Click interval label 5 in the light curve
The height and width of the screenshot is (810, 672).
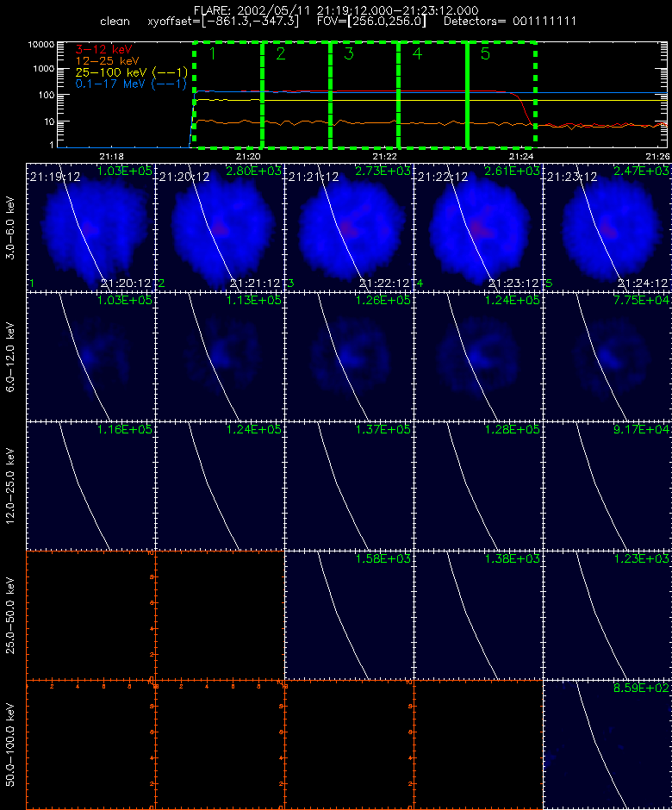point(485,53)
